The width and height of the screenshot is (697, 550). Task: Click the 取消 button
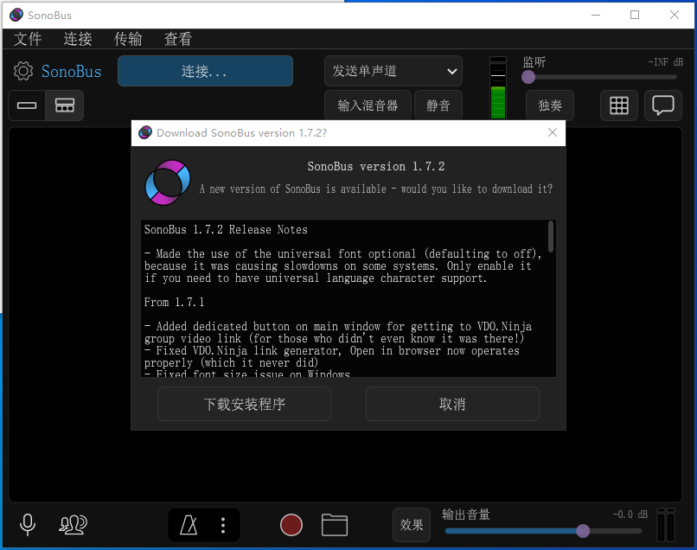pyautogui.click(x=452, y=404)
